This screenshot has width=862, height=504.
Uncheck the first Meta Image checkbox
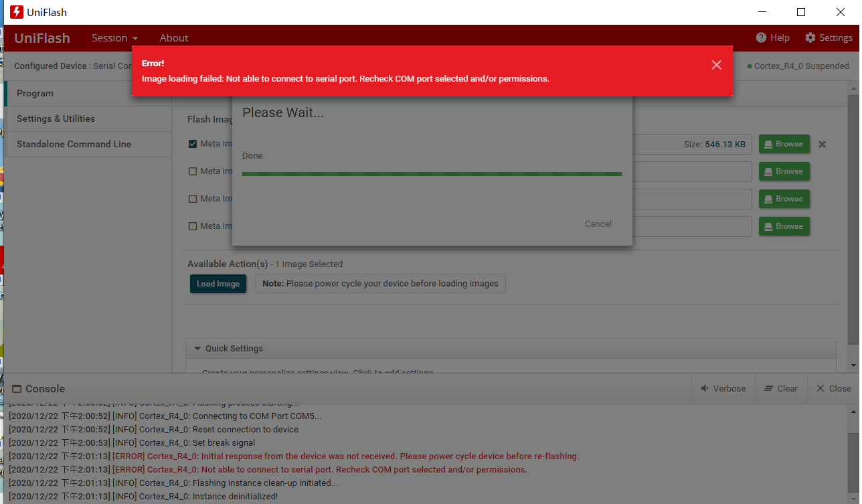pos(193,144)
